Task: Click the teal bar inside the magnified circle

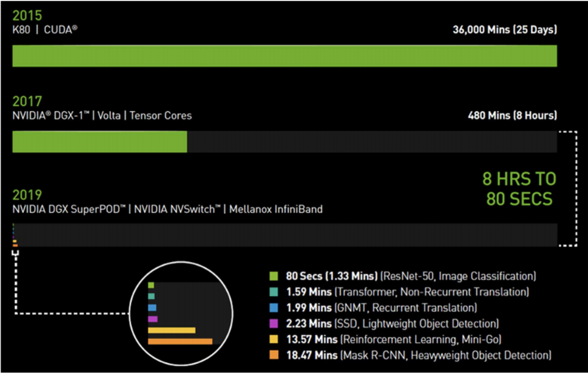Action: click(x=151, y=296)
